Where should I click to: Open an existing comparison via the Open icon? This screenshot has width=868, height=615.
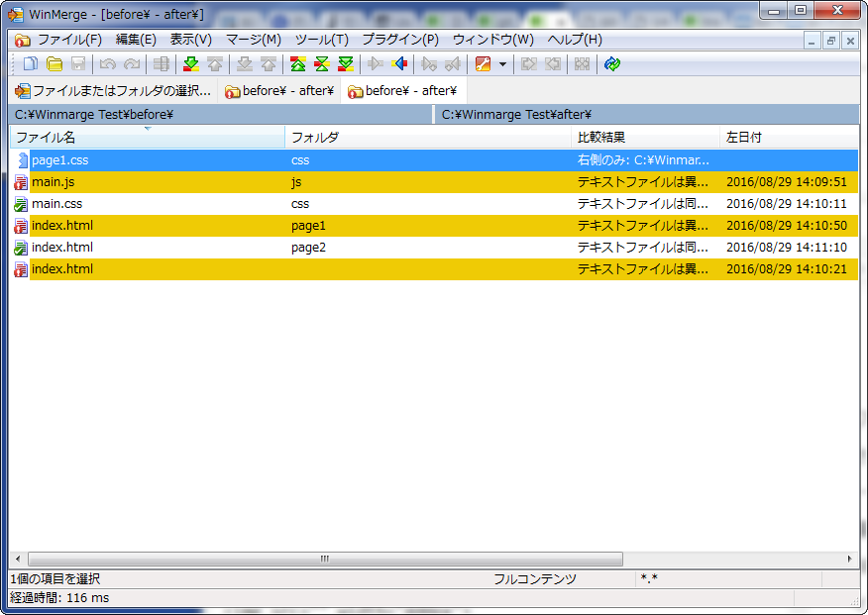(x=54, y=63)
